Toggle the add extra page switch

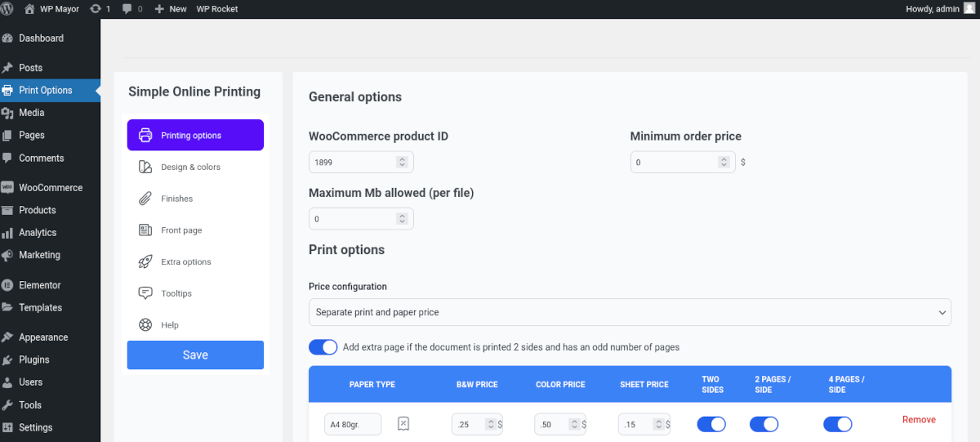[x=323, y=347]
